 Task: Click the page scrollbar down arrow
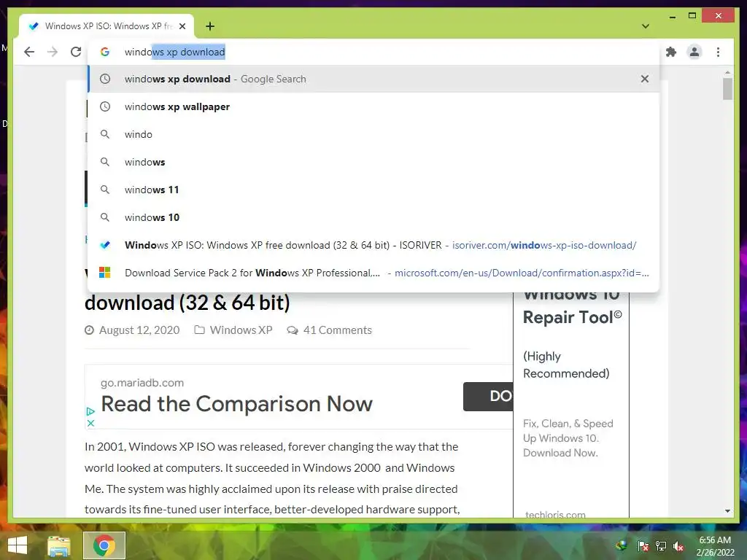coord(727,511)
